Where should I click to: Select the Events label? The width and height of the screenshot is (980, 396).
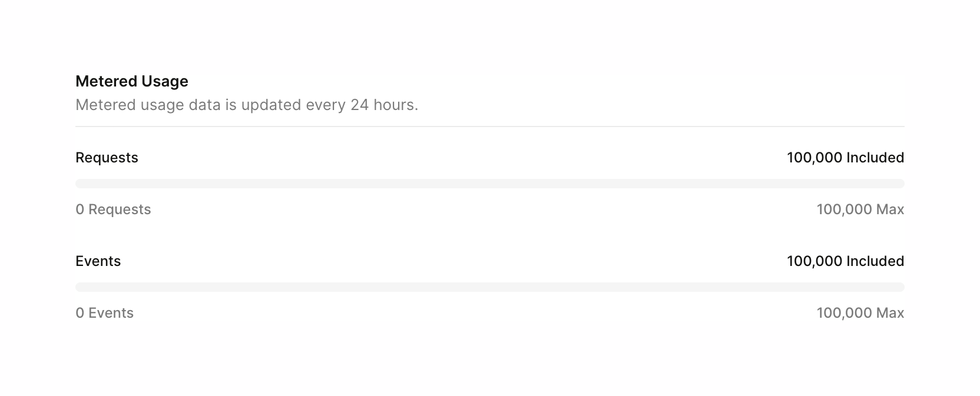coord(98,261)
